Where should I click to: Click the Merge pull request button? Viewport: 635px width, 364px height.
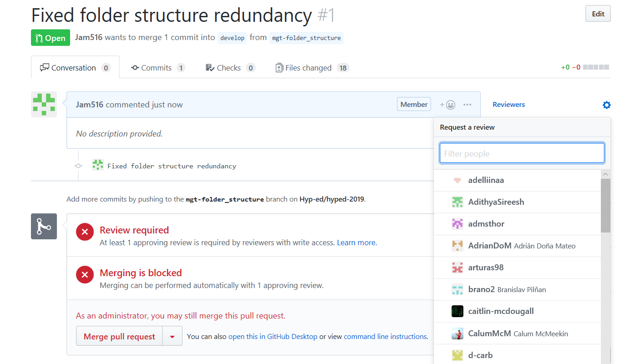[x=119, y=337]
